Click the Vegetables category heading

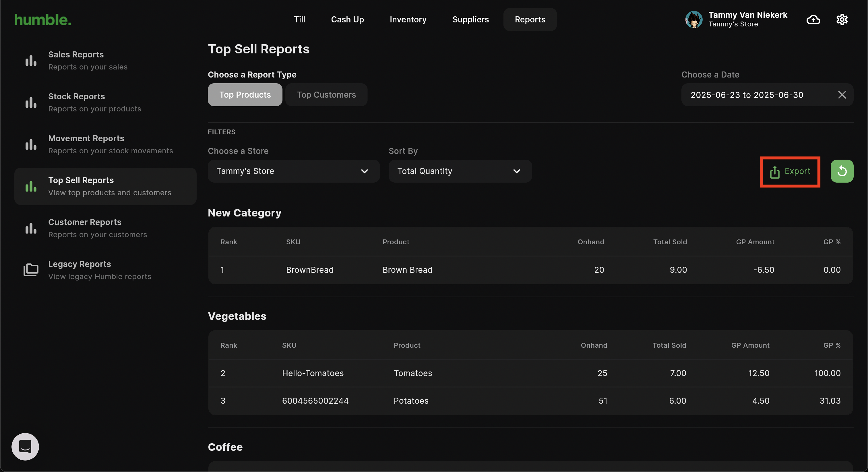click(237, 316)
